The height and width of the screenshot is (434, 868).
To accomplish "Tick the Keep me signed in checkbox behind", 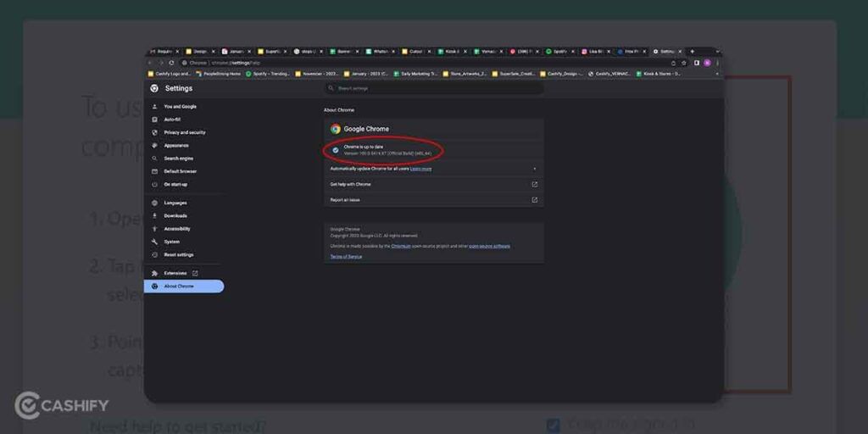I will click(x=553, y=426).
